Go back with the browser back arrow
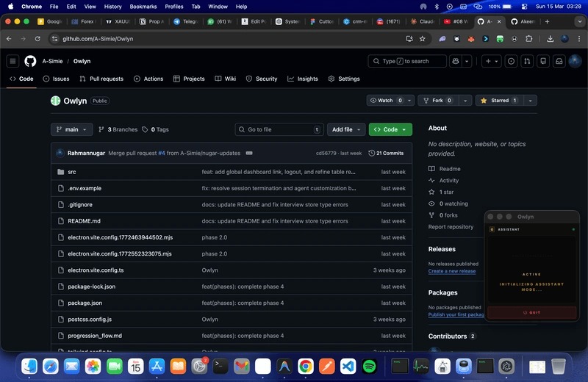 (x=9, y=39)
